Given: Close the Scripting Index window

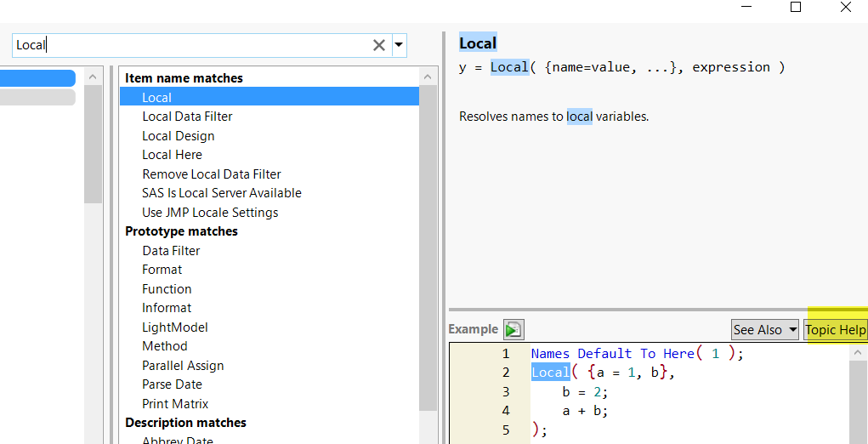Looking at the screenshot, I should coord(845,8).
